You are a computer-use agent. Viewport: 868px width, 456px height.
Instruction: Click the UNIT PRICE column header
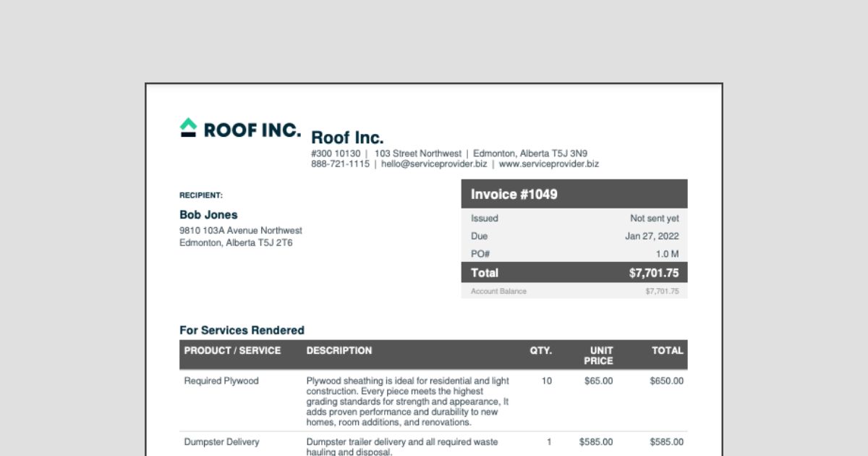(597, 355)
